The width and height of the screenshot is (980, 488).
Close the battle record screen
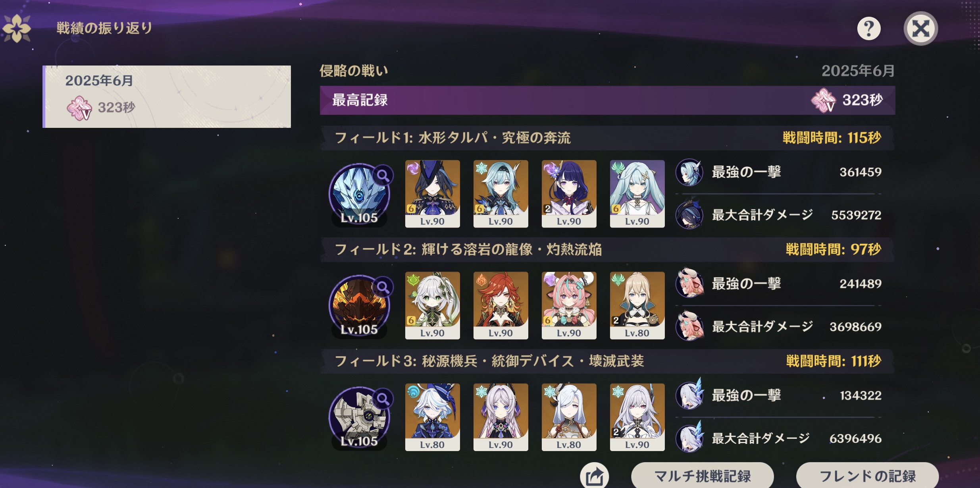pyautogui.click(x=920, y=29)
